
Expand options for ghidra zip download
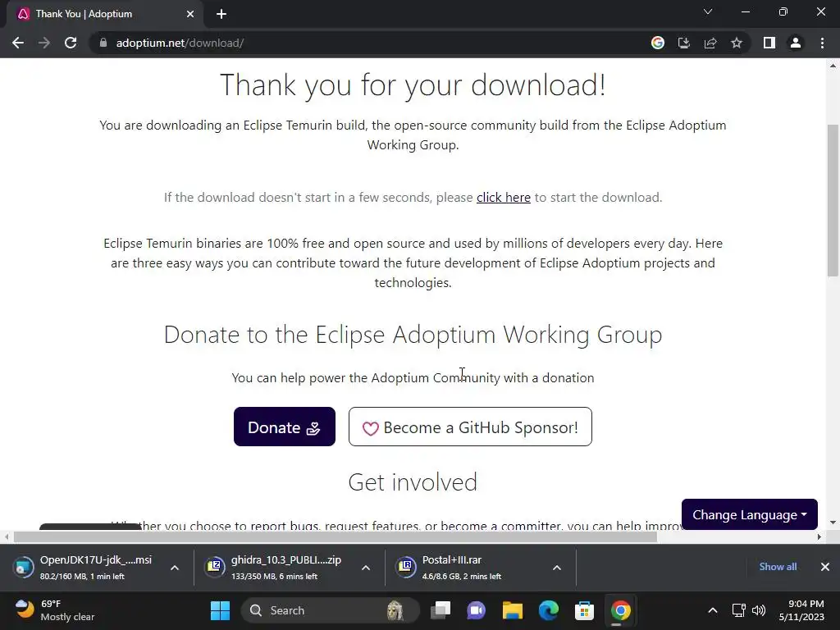(366, 568)
